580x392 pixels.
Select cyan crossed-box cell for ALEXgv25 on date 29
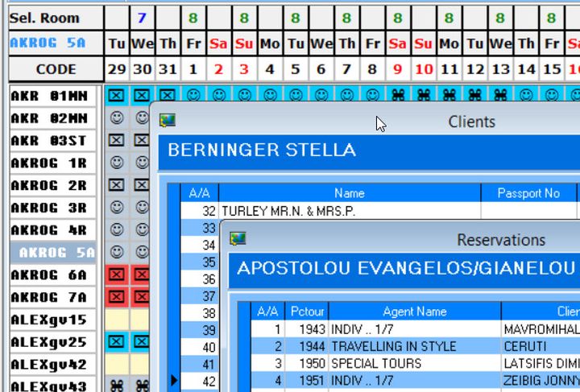[x=117, y=342]
